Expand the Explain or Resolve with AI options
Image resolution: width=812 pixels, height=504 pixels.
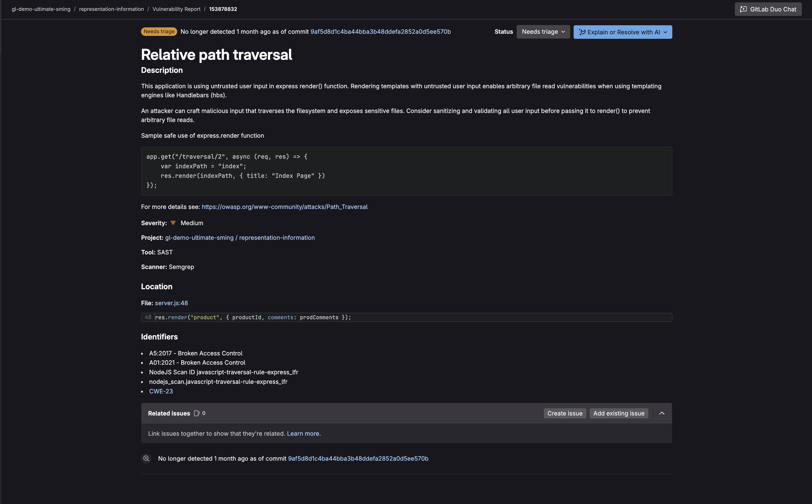(666, 32)
